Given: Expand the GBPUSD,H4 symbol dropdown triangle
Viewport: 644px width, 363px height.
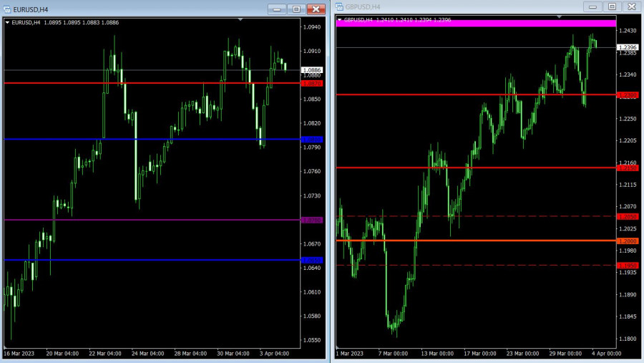Looking at the screenshot, I should [339, 20].
